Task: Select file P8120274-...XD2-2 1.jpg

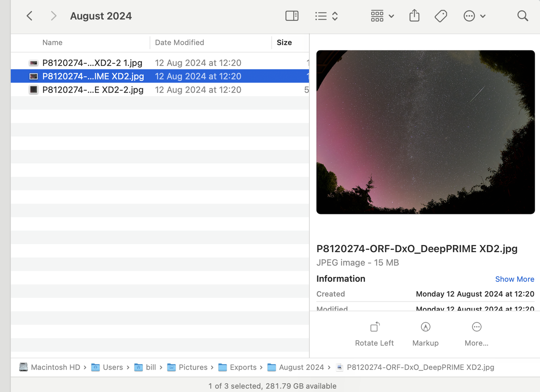Action: [92, 63]
